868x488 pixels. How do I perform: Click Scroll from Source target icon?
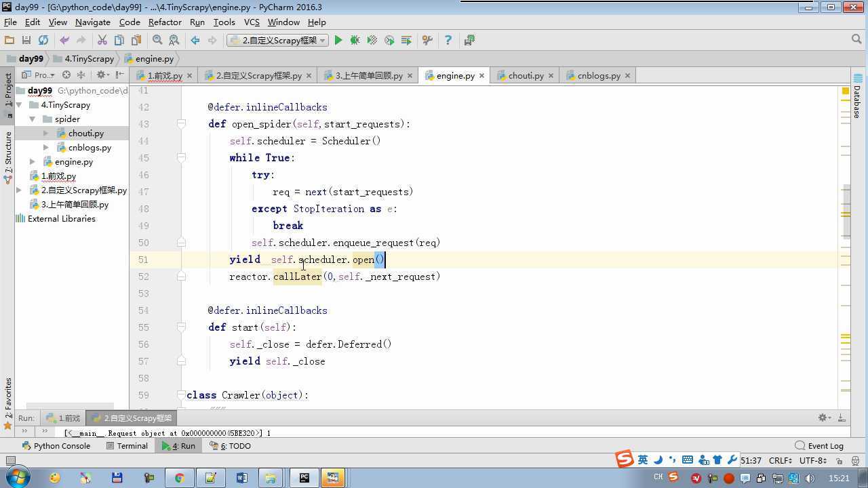[x=66, y=75]
